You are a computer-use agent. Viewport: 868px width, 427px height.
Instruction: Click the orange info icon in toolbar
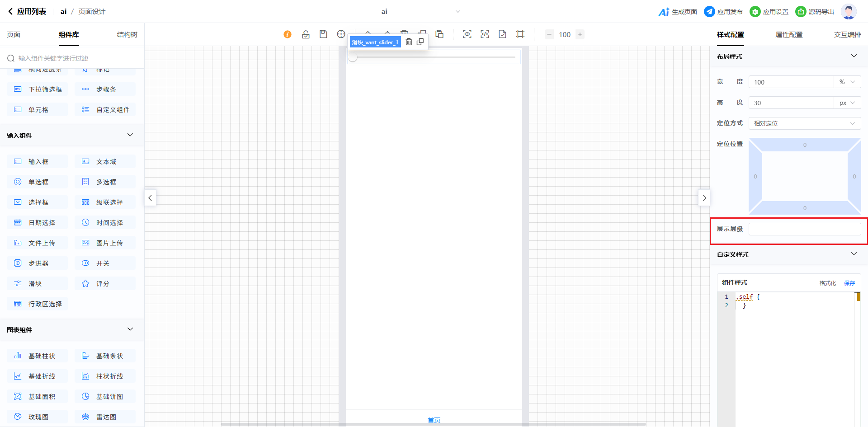coord(288,34)
